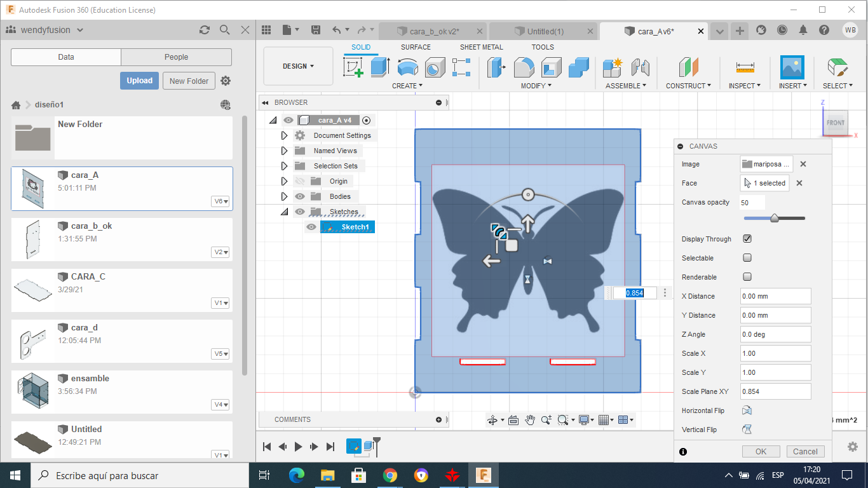Click the Face 1 selected button
Viewport: 868px width, 488px height.
(x=764, y=183)
